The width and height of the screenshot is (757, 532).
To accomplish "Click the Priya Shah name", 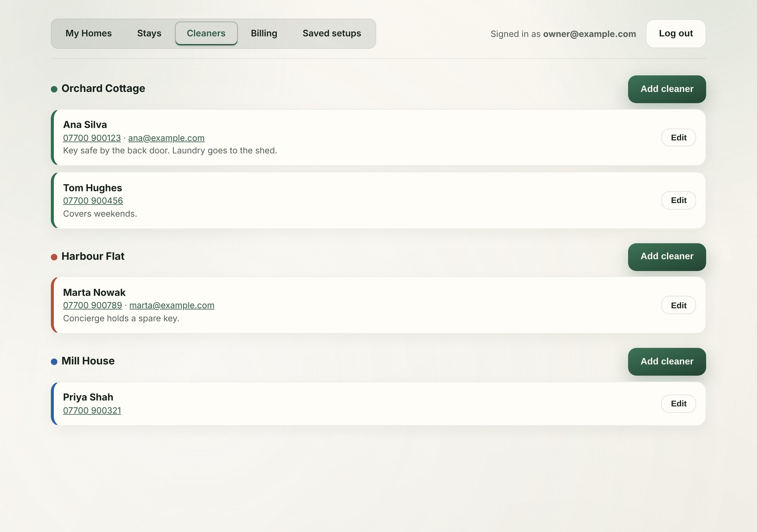I will point(88,398).
